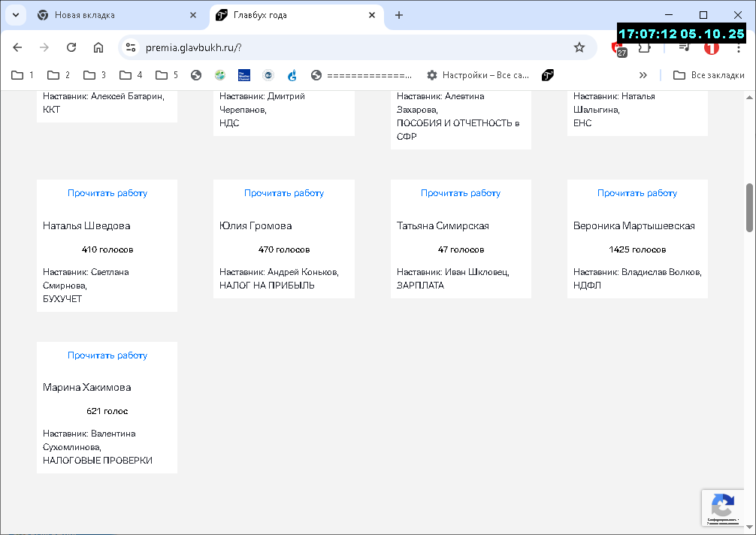Click the reCAPTCHA badge
Image resolution: width=756 pixels, height=535 pixels.
723,508
